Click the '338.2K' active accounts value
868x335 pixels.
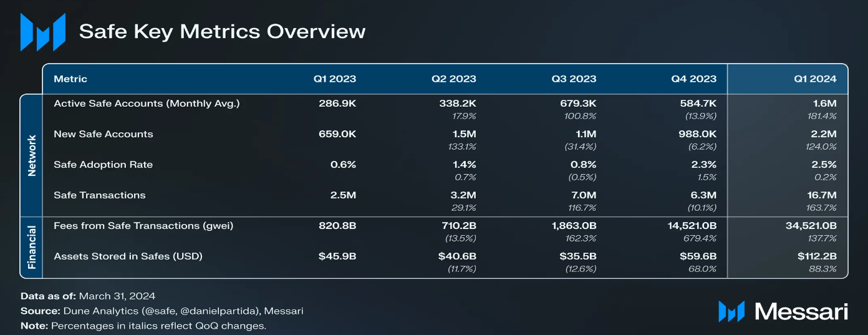[457, 104]
